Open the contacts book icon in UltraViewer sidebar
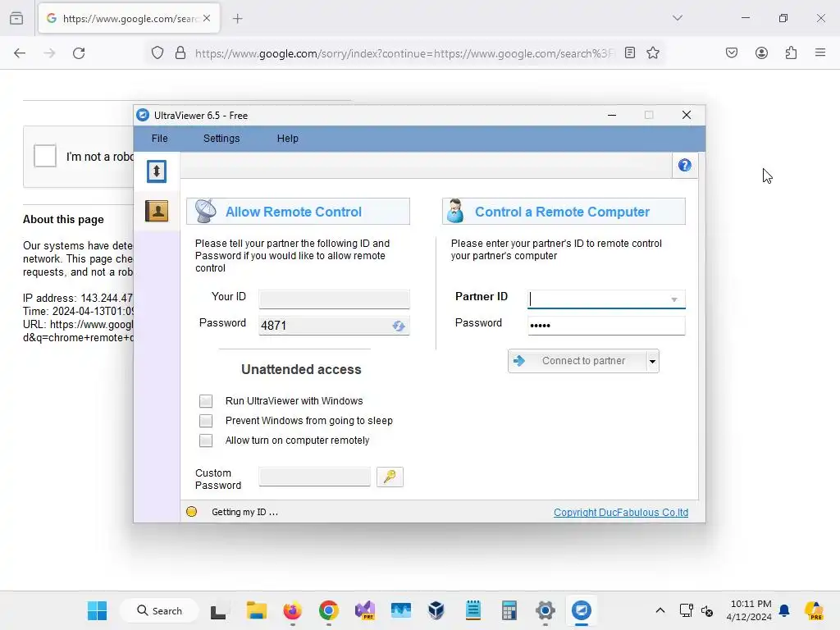840x630 pixels. [157, 211]
